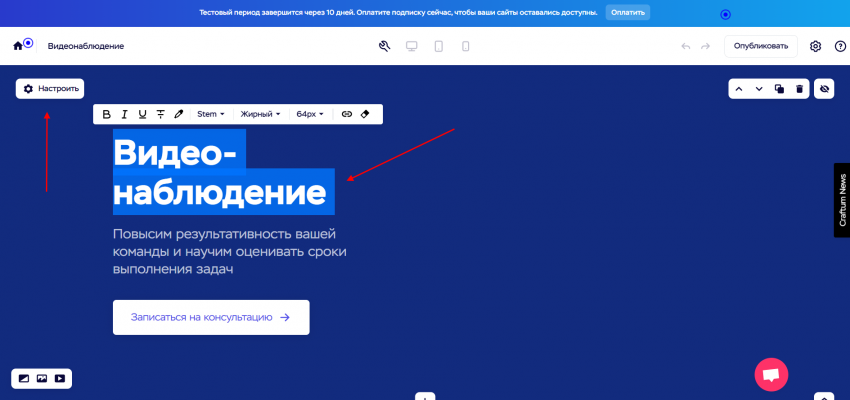Open the Craftum News side tab

pos(842,200)
